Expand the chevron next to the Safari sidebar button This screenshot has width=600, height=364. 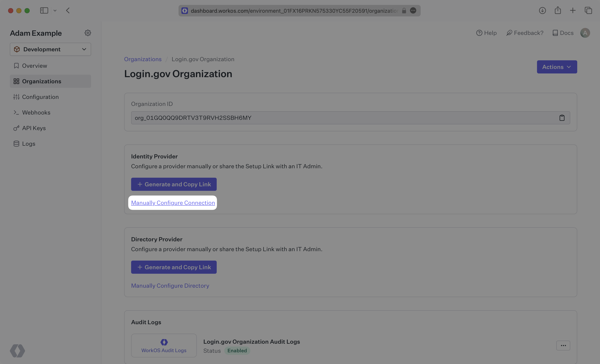(x=55, y=10)
